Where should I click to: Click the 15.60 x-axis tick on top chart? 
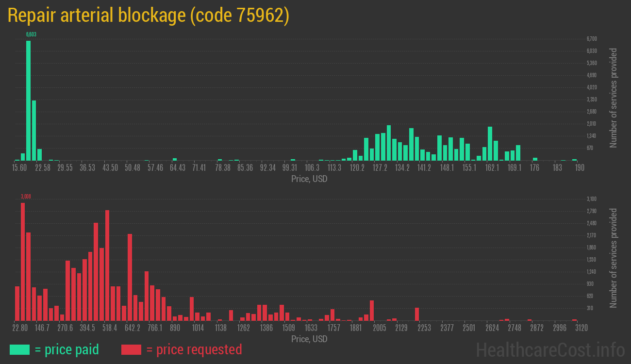click(x=19, y=168)
